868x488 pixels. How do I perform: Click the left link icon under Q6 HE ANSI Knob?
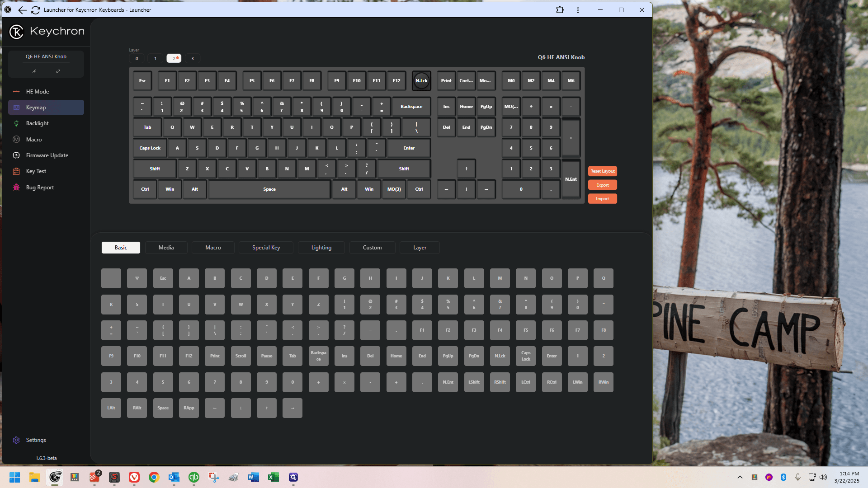[34, 71]
